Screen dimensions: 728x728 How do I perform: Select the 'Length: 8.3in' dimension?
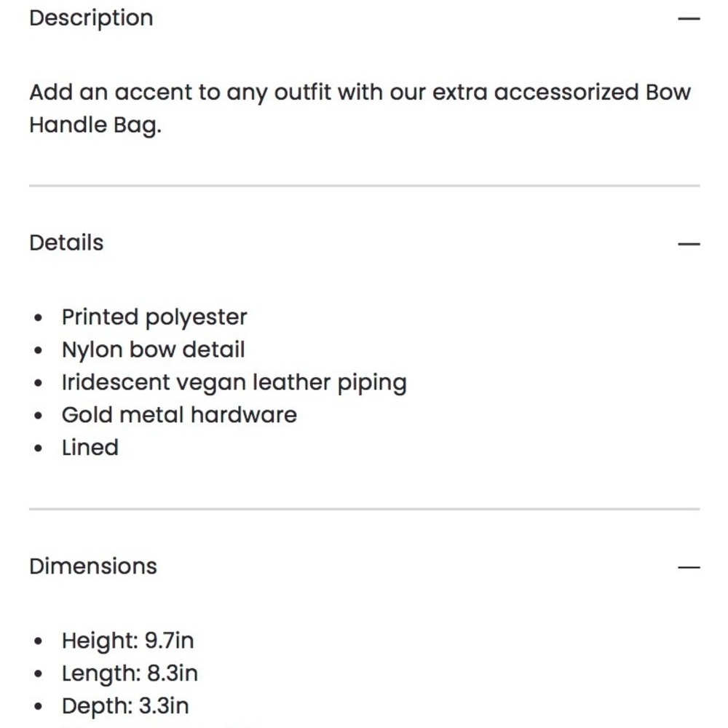(x=130, y=673)
